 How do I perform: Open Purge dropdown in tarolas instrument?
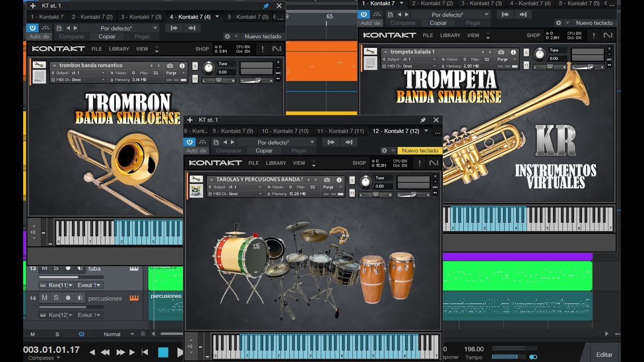tap(331, 187)
